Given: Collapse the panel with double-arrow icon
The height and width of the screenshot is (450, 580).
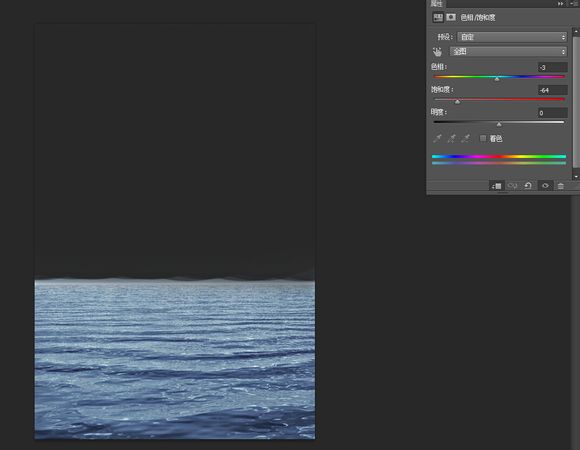Looking at the screenshot, I should pyautogui.click(x=560, y=3).
